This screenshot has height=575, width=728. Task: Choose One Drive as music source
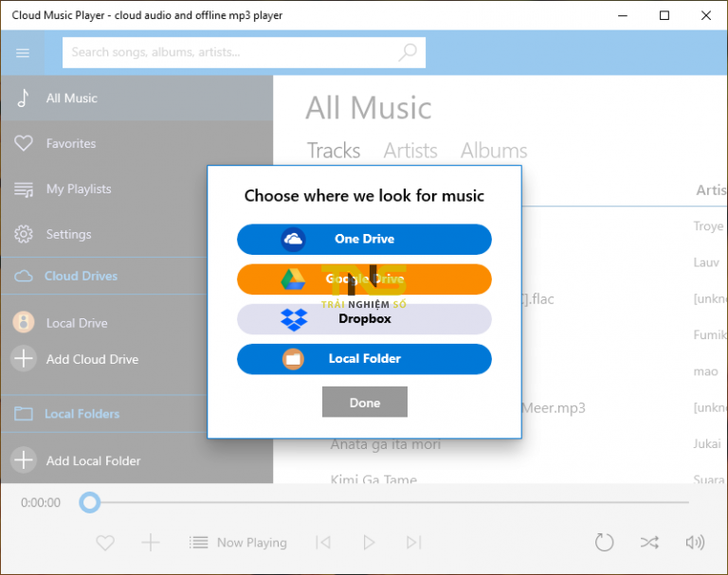click(x=364, y=239)
